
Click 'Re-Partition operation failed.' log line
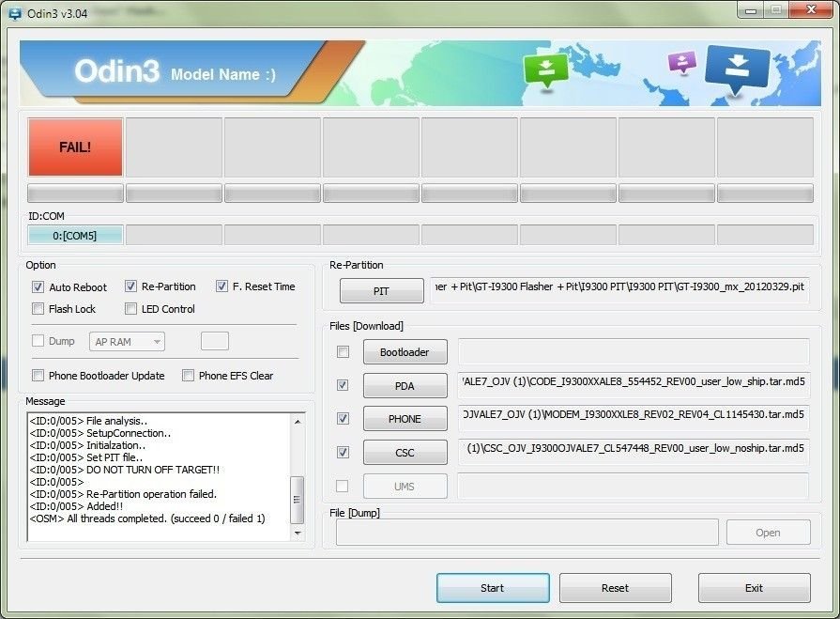tap(123, 494)
